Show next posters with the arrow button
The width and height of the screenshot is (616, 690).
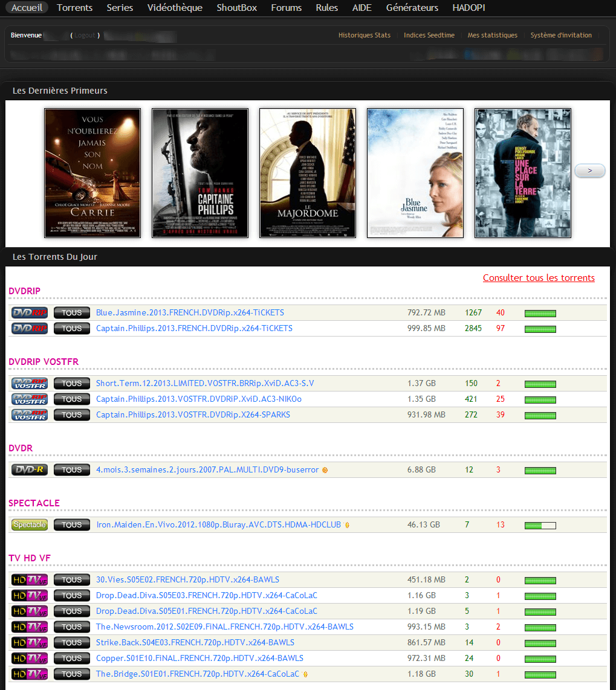click(x=590, y=171)
